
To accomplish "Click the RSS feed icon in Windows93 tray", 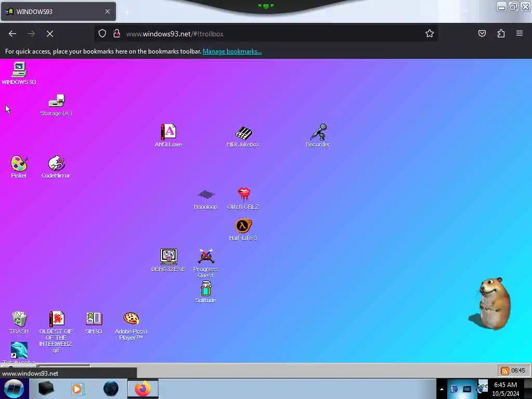I will 505,371.
